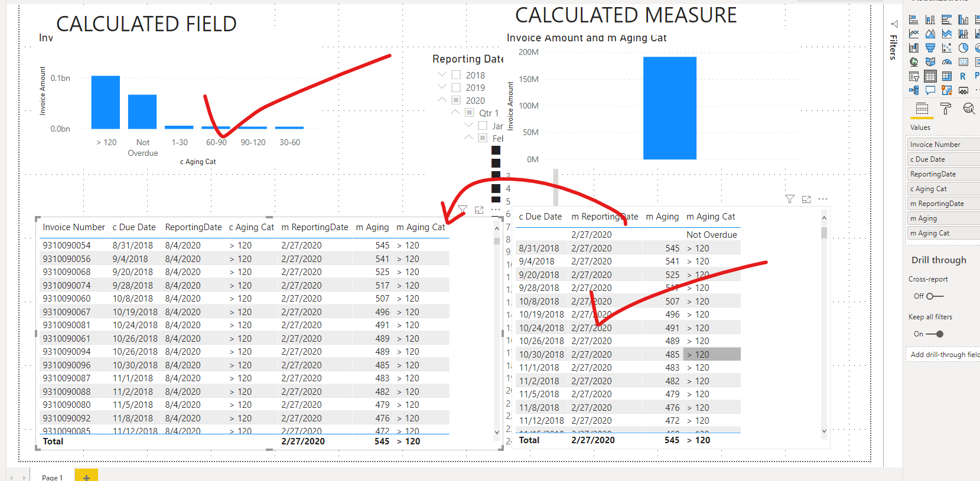This screenshot has height=481, width=980.
Task: Select the line chart visual icon
Action: tap(914, 34)
